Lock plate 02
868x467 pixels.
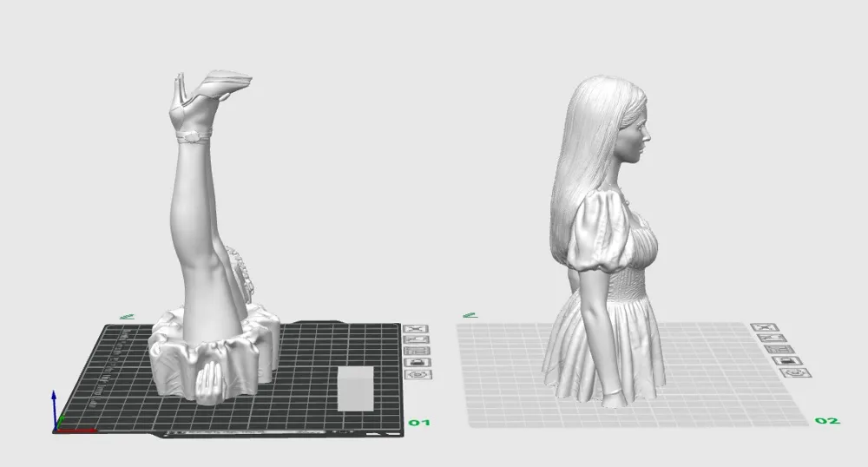(x=788, y=361)
